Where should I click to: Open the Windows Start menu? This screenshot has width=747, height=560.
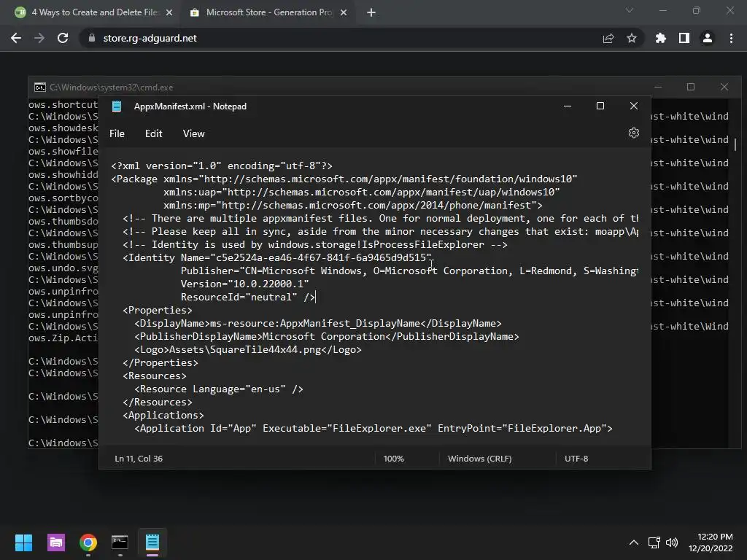(x=23, y=542)
